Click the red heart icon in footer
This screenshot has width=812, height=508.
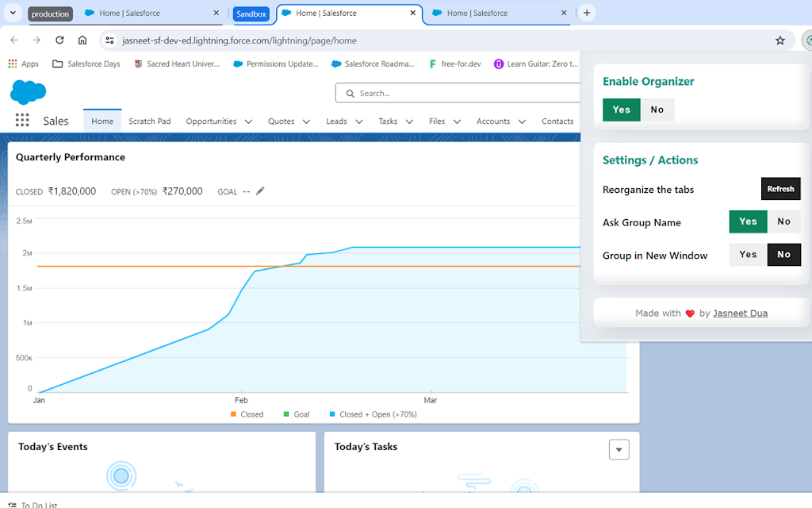[690, 314]
